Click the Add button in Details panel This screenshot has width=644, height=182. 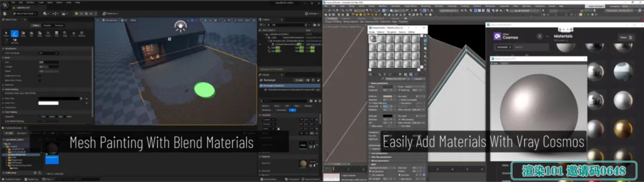pos(299,80)
